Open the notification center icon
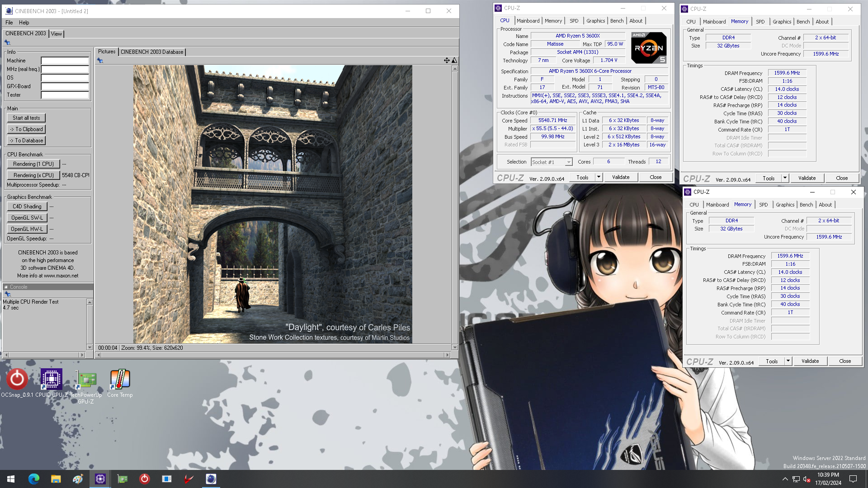This screenshot has height=488, width=868. click(x=853, y=479)
